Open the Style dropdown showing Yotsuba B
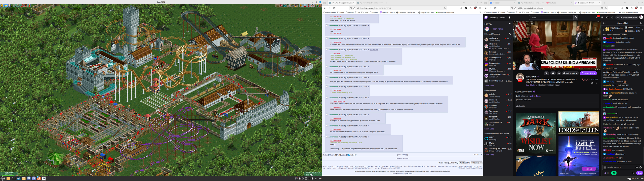Viewport: 644px width, 181px height. tap(476, 163)
